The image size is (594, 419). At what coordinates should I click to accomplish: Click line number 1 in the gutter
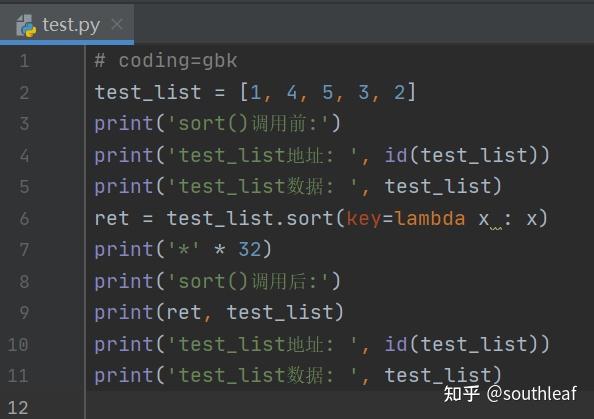coord(24,61)
